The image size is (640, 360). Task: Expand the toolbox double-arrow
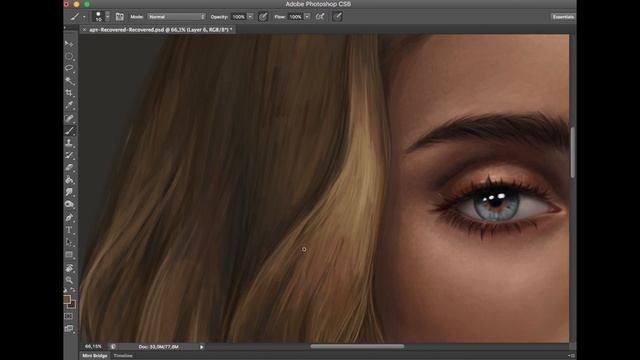[x=65, y=27]
